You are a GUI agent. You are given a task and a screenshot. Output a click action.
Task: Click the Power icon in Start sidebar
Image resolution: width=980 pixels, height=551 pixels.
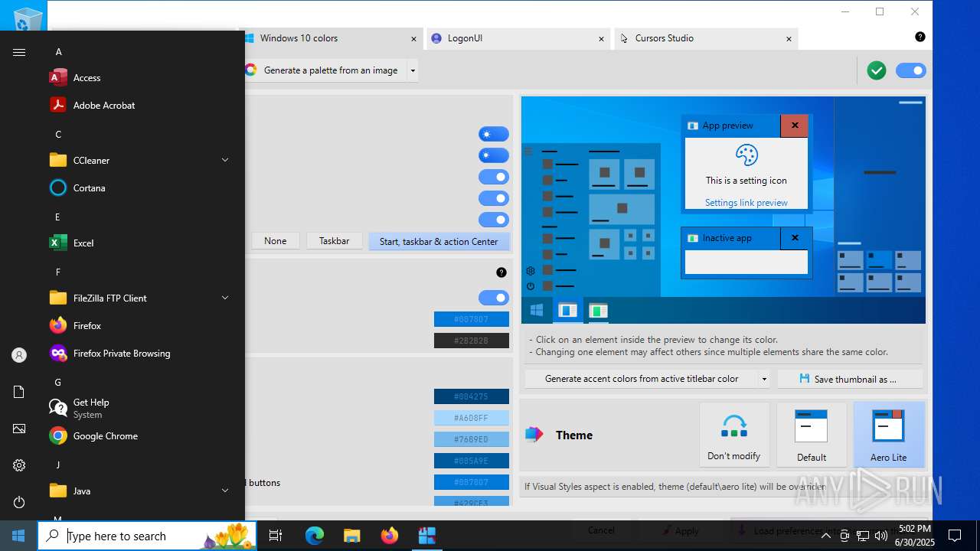(19, 502)
